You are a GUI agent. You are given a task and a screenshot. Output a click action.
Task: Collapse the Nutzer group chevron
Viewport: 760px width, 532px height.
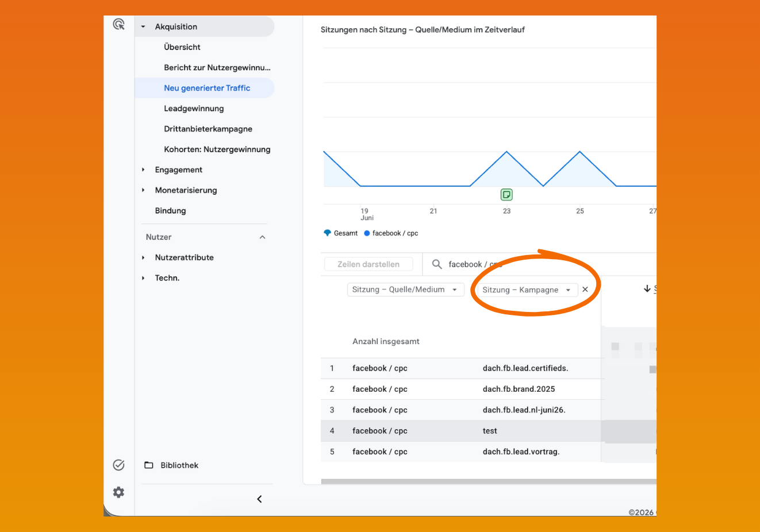(x=263, y=237)
